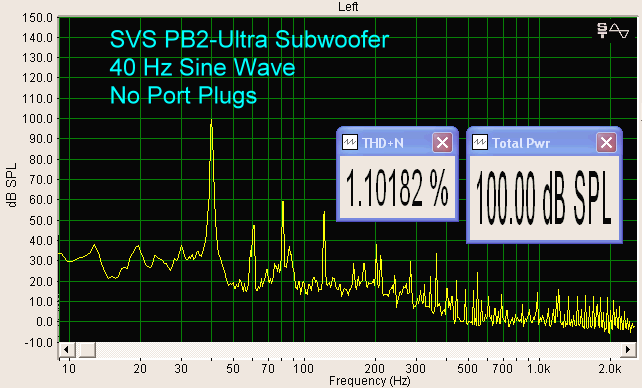Screen dimensions: 642x388
Task: Click the 2.0k frequency axis label
Action: click(610, 369)
